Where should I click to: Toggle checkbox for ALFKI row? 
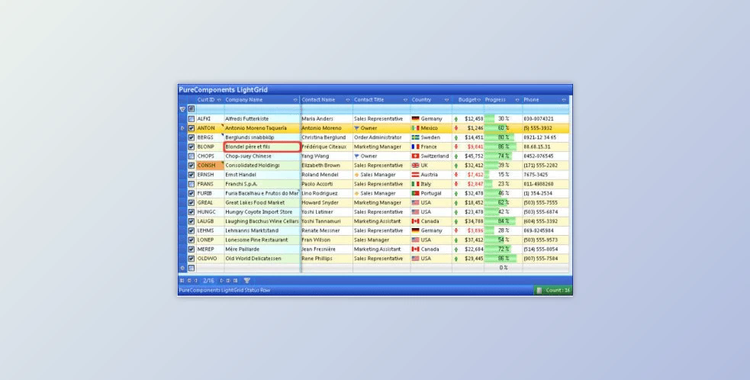191,119
